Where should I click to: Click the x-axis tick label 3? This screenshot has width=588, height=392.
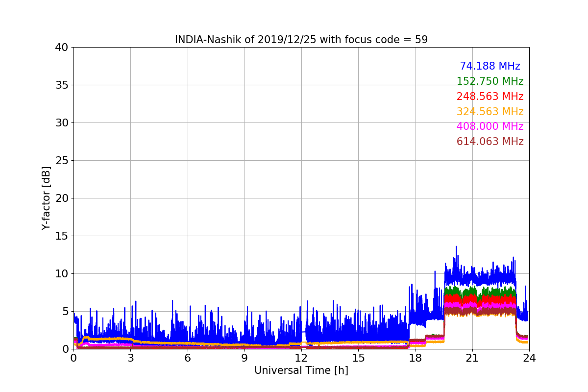(130, 358)
